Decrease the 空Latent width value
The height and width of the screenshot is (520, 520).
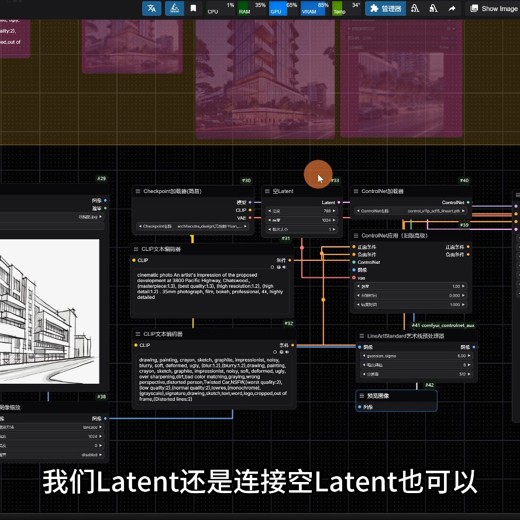(270, 211)
